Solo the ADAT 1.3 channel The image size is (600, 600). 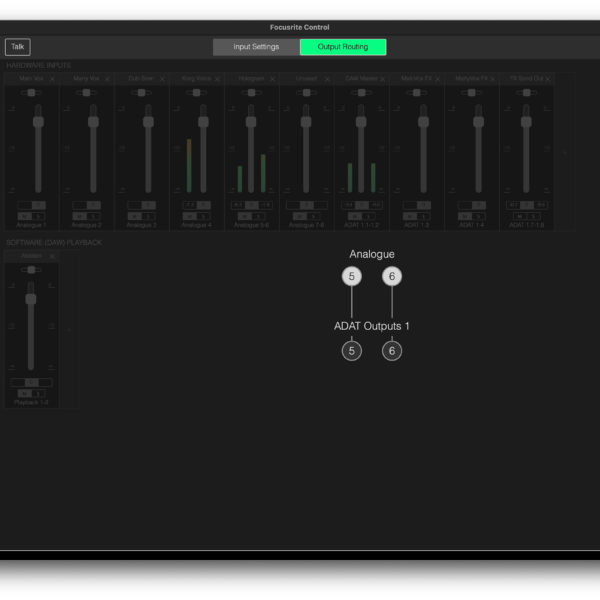point(424,216)
